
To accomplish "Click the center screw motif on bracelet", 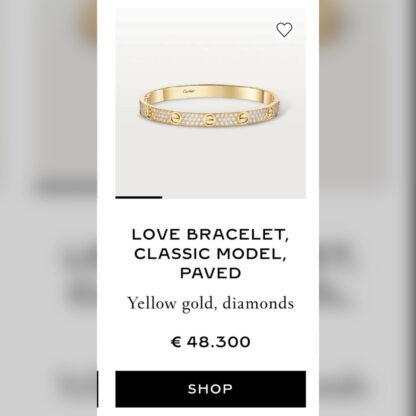I will (x=209, y=119).
